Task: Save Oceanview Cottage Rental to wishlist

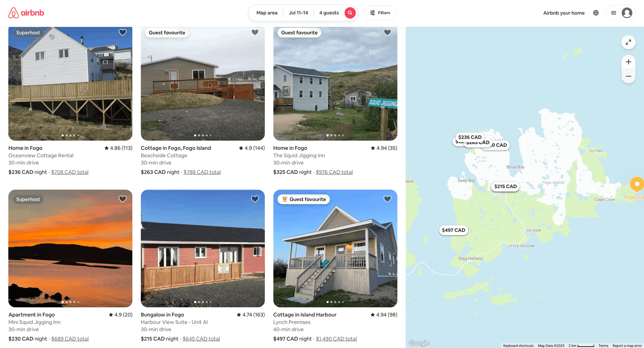Action: pos(123,32)
